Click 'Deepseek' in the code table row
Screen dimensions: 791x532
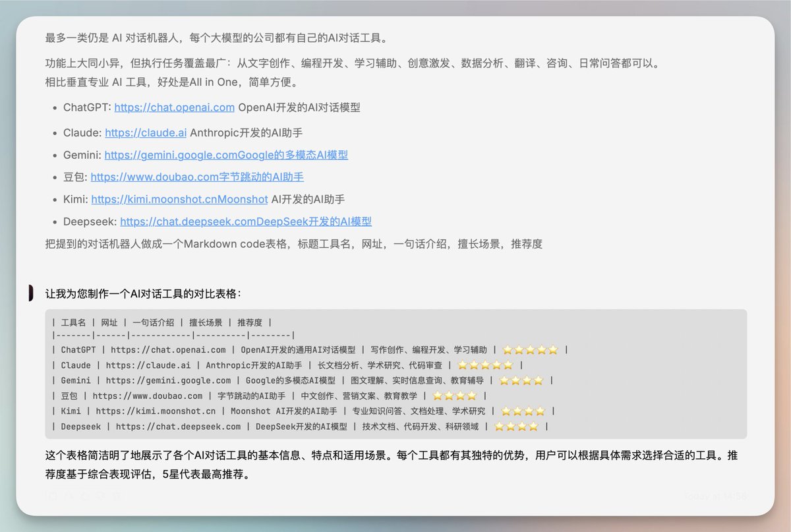81,427
